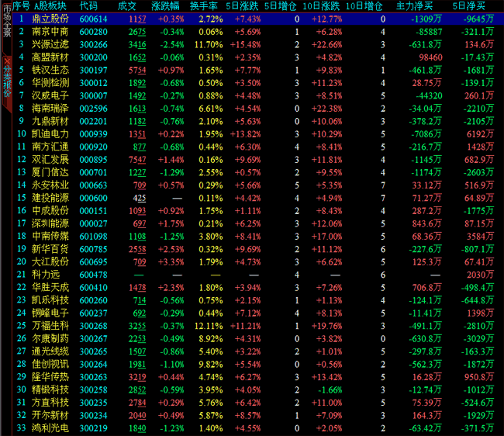
Task: Click 5日涨跌 value +15.48%
Action: tap(245, 45)
